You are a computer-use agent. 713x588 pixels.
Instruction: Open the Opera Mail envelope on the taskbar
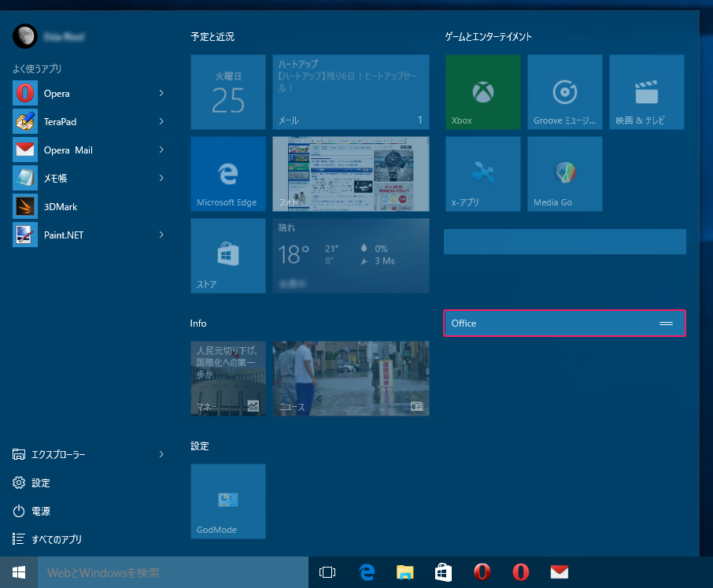(560, 572)
